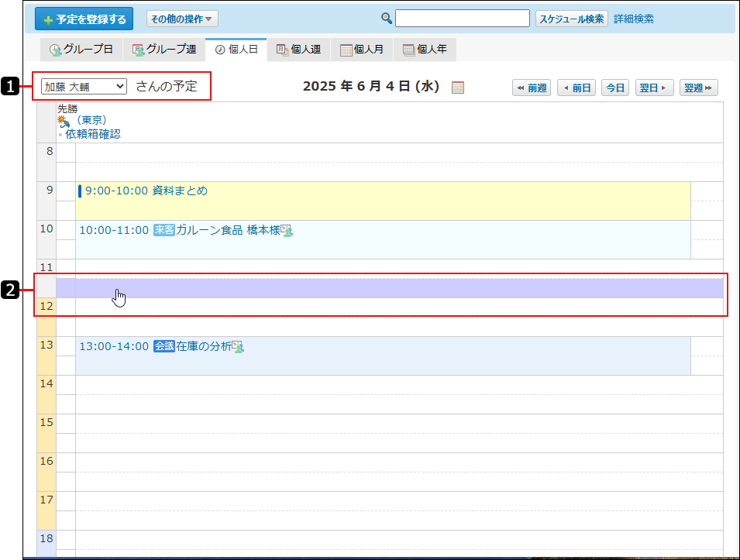Open the (東京) weather link

coord(91,120)
